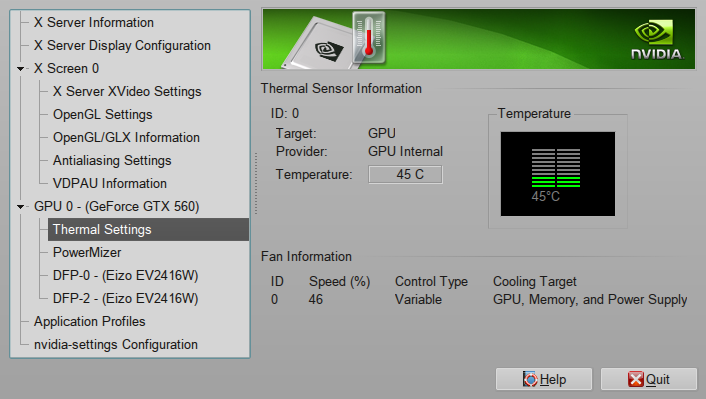Viewport: 706px width, 399px height.
Task: Open PowerMizer settings
Action: (87, 252)
